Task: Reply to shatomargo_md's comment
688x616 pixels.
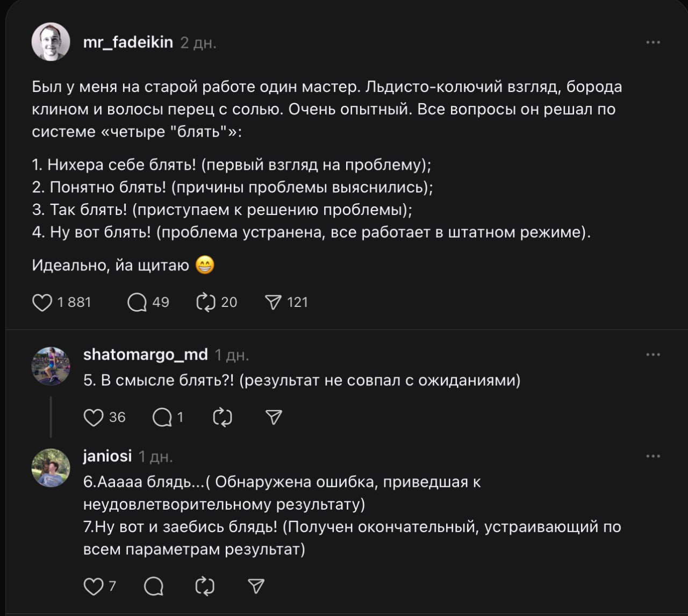Action: (x=162, y=418)
